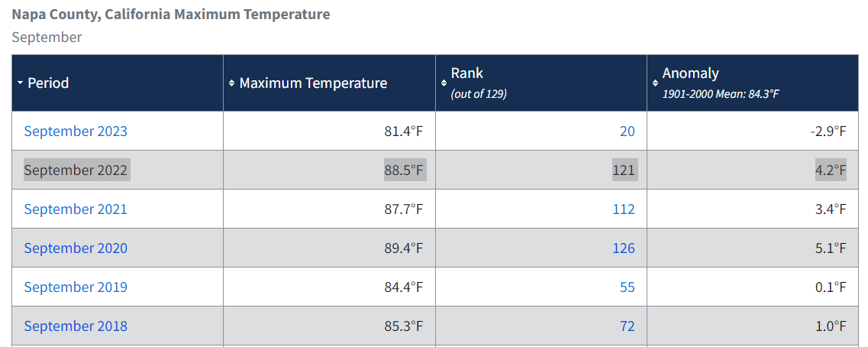The width and height of the screenshot is (868, 347).
Task: Follow the September 2018 link
Action: [76, 326]
